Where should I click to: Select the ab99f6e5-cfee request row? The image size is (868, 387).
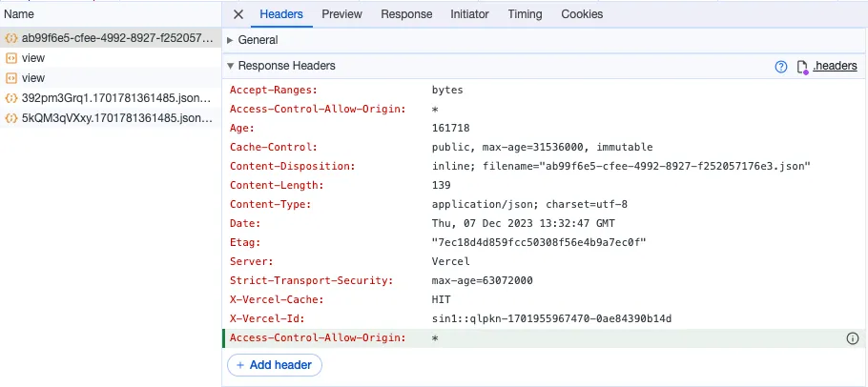point(111,38)
